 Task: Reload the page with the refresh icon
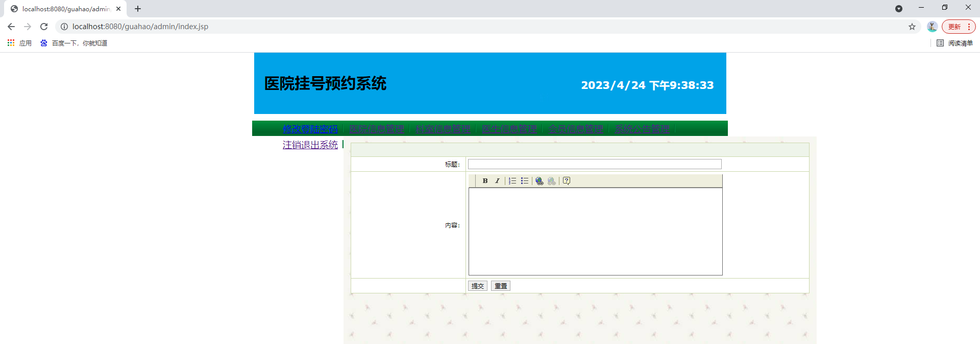point(44,27)
